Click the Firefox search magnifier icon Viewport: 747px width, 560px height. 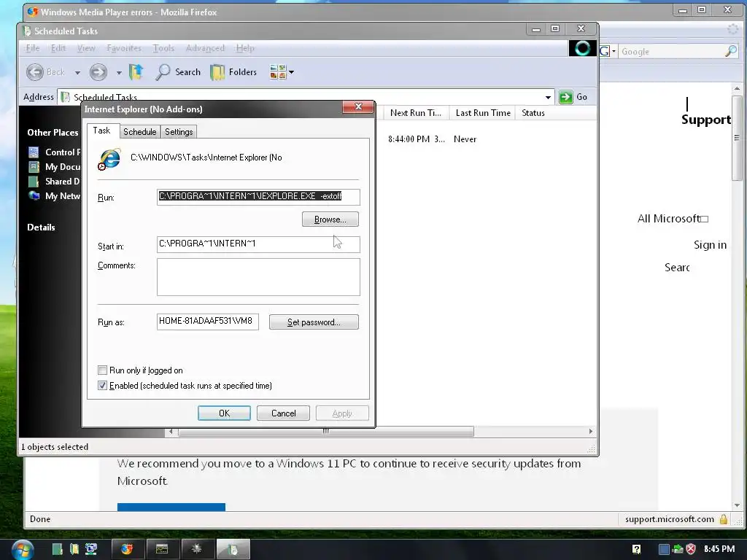pos(731,52)
